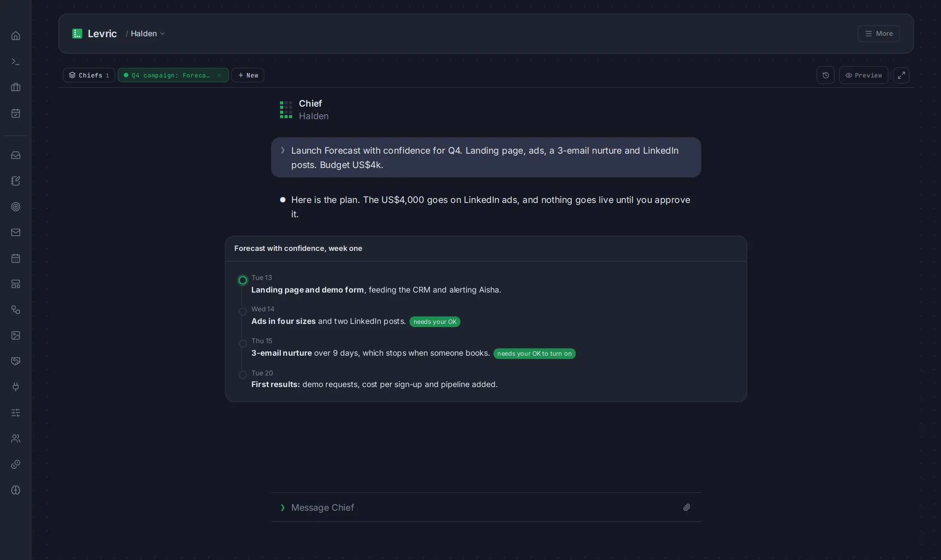Click the briefcase icon in the sidebar
Viewport: 941px width, 560px height.
click(16, 87)
